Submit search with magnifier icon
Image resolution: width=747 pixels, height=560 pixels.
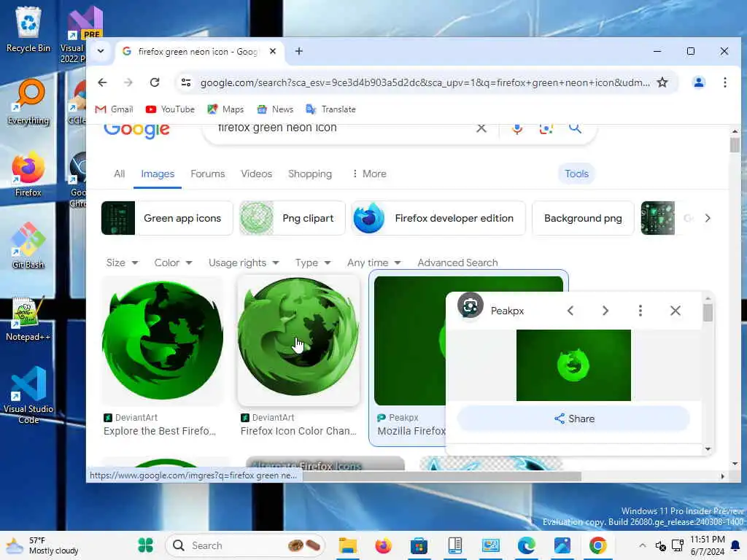coord(575,128)
